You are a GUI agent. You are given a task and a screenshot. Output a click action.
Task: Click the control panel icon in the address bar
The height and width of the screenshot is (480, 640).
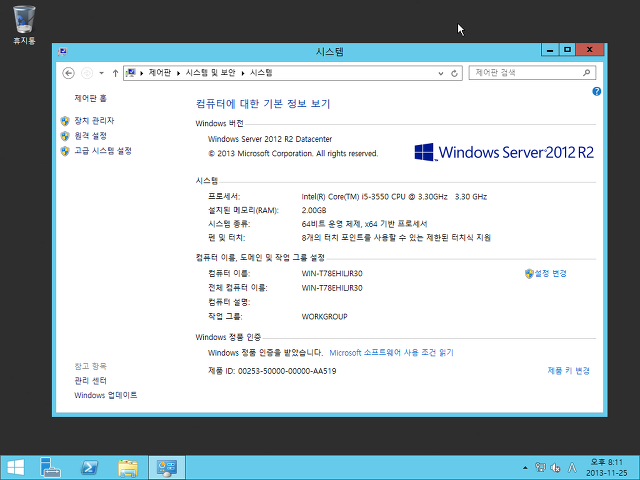[131, 73]
